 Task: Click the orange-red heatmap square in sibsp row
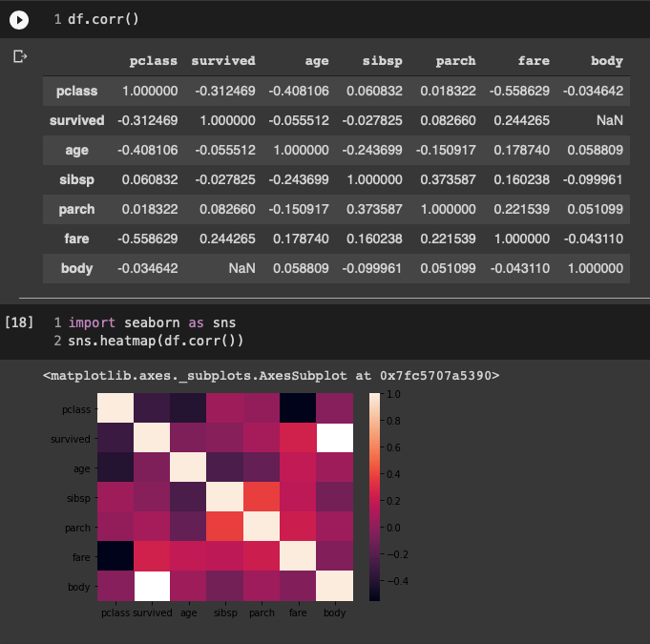(261, 498)
